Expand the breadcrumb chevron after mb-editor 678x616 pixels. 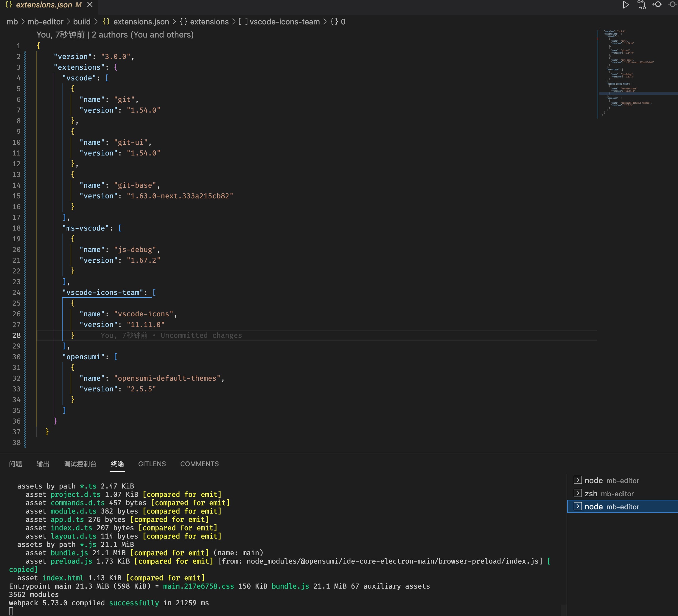68,21
